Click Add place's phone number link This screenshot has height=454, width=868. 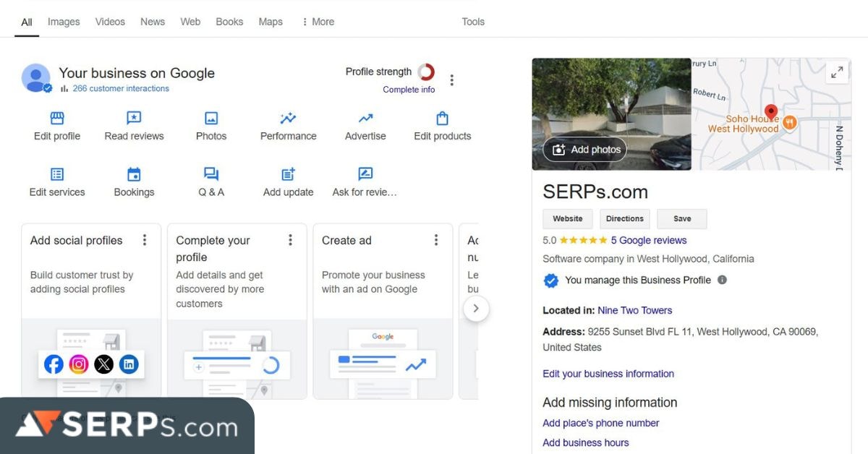[601, 423]
